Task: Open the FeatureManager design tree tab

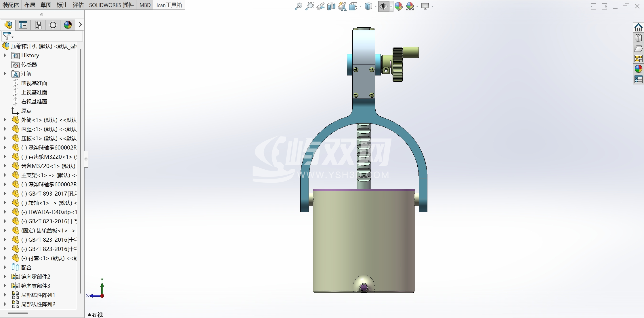Action: click(8, 25)
